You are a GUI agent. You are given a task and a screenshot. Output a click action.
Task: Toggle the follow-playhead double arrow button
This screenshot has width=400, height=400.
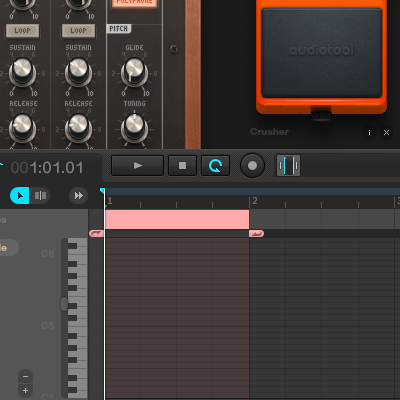[78, 196]
